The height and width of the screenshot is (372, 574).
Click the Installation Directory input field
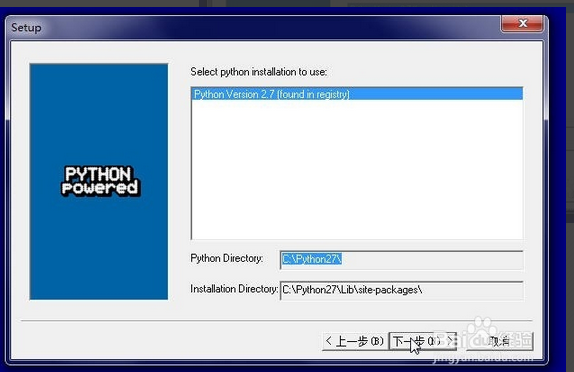click(402, 290)
